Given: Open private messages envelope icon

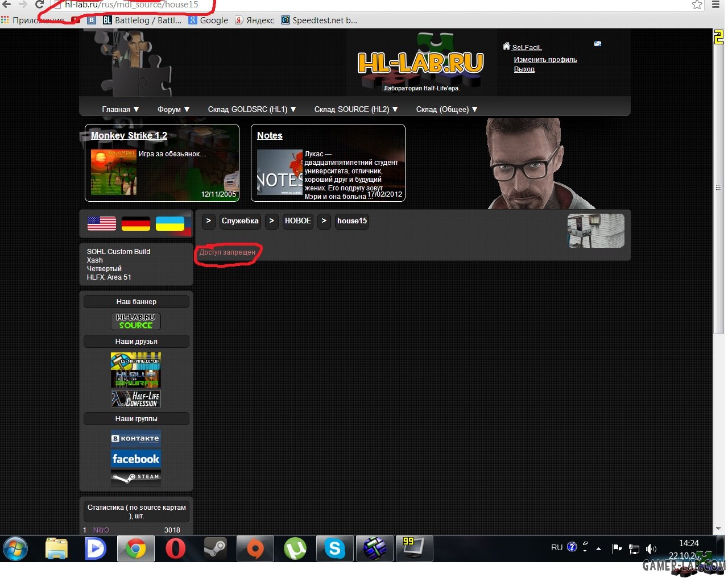Looking at the screenshot, I should point(598,43).
